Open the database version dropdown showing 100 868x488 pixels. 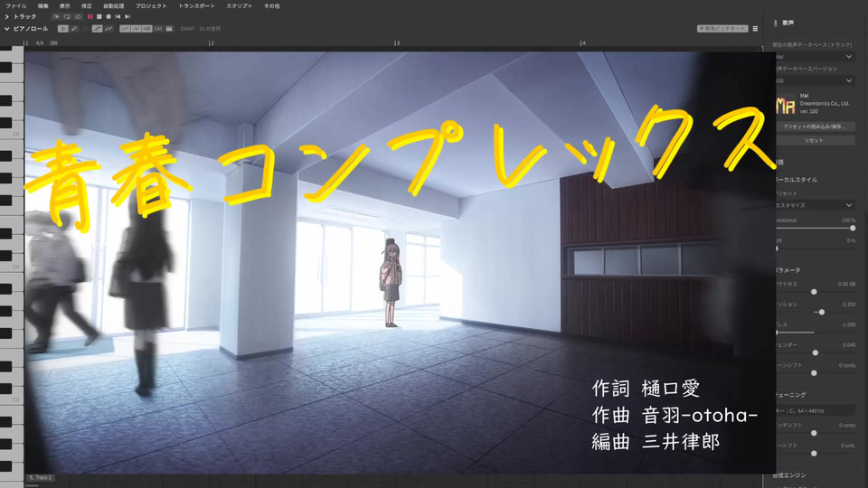click(814, 80)
